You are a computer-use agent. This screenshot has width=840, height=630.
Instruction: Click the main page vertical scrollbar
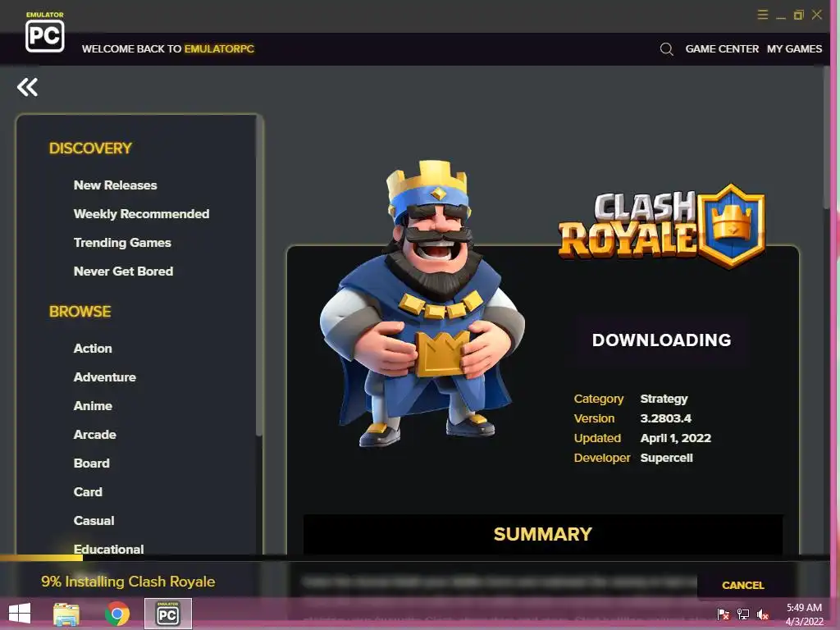pyautogui.click(x=826, y=138)
